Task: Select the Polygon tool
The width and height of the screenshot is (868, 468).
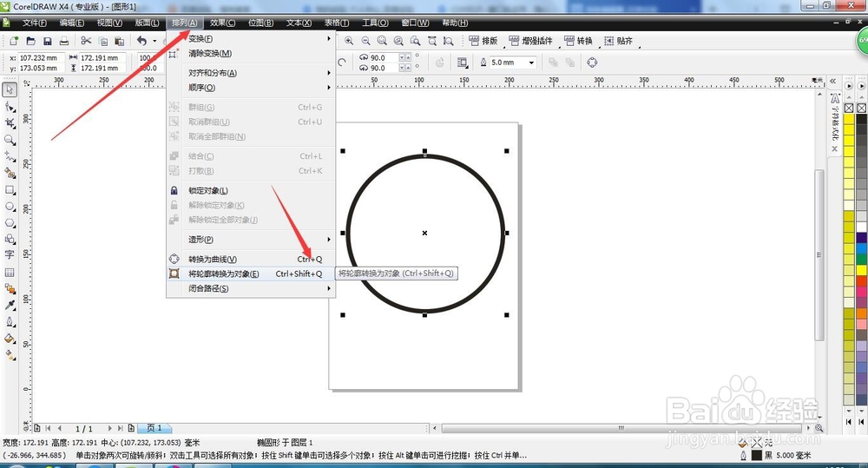Action: 10,222
